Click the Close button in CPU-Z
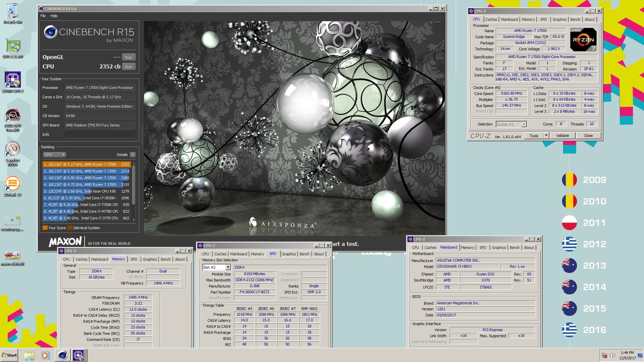This screenshot has width=644, height=362. pyautogui.click(x=588, y=136)
